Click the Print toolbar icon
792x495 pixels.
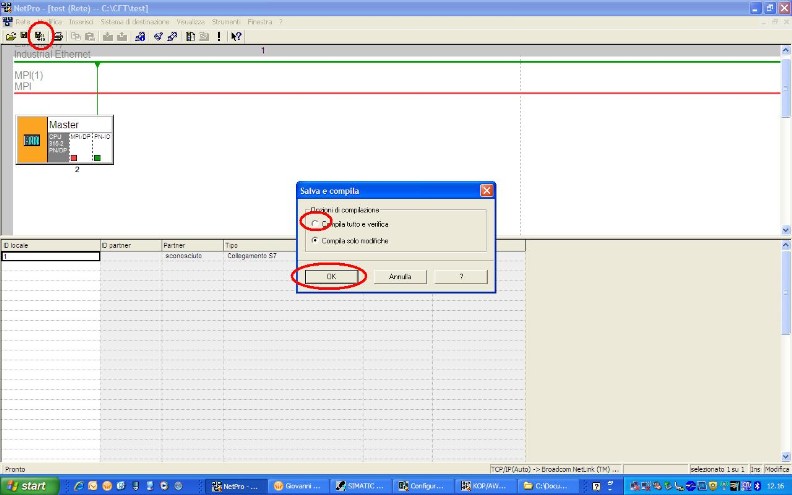pyautogui.click(x=58, y=36)
